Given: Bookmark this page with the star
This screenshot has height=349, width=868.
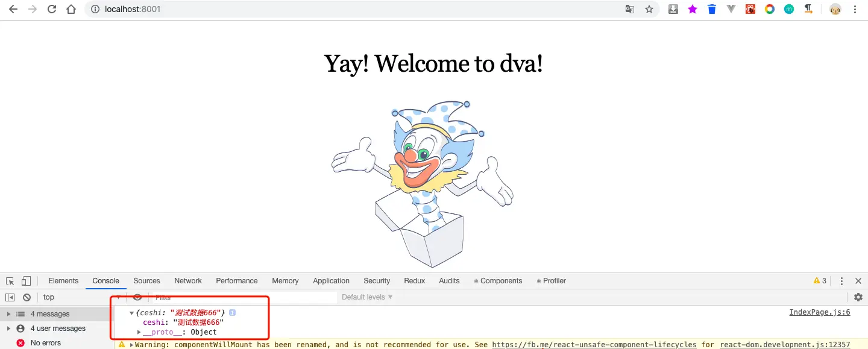Looking at the screenshot, I should (x=649, y=9).
